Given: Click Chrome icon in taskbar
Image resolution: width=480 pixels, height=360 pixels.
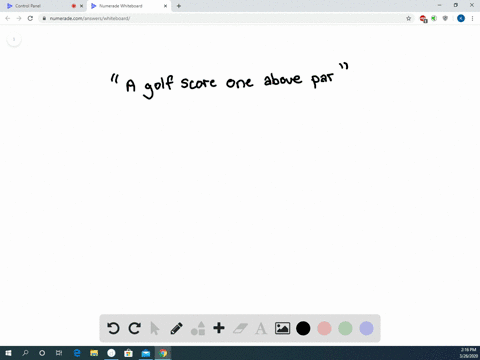Looking at the screenshot, I should click(163, 353).
